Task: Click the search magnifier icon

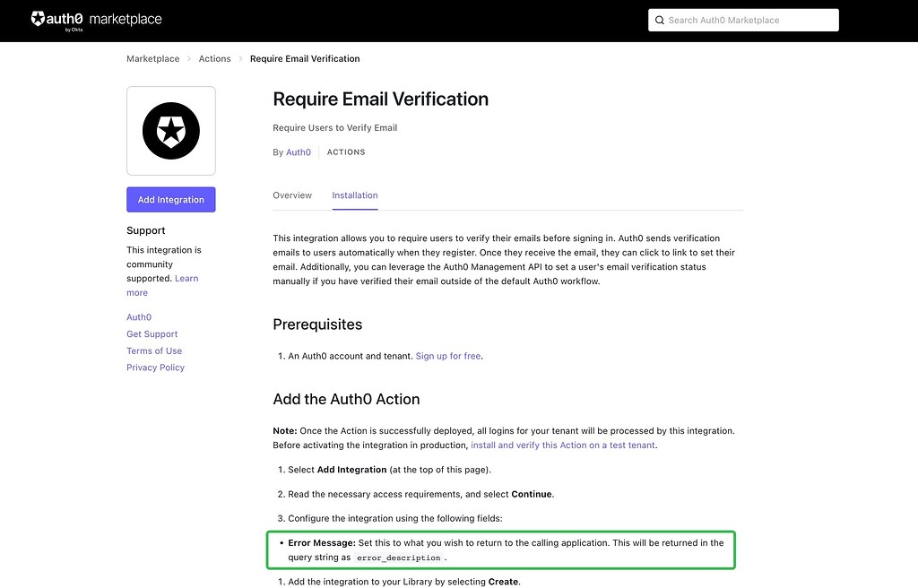Action: click(659, 20)
